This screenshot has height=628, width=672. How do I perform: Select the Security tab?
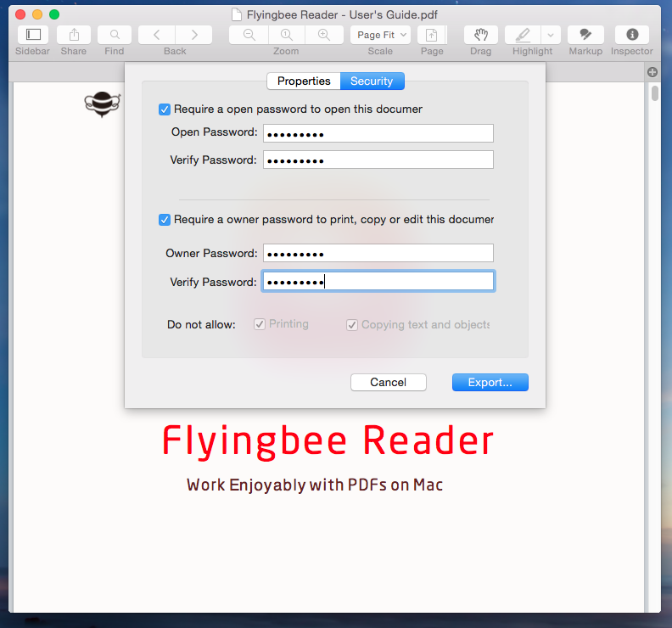[372, 81]
